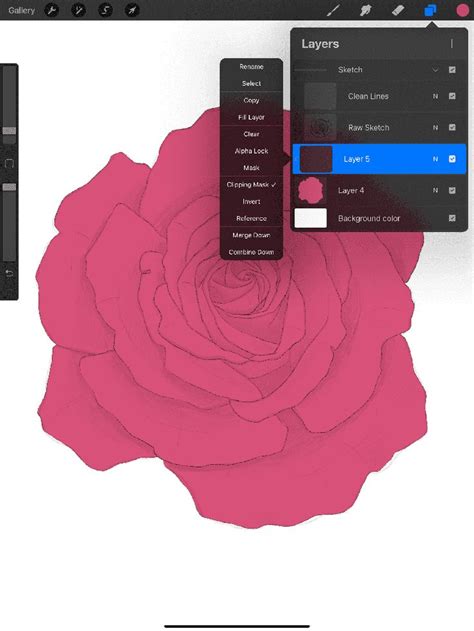Open the Background color white swatch
Viewport: 474px width, 631px height.
(x=311, y=218)
